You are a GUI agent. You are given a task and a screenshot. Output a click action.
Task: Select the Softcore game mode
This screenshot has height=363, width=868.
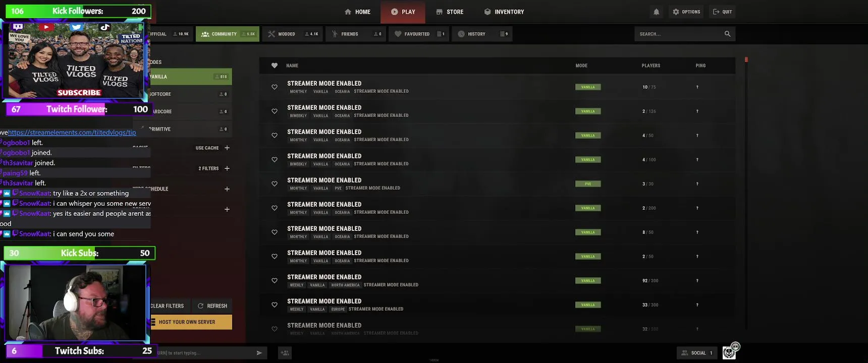click(x=191, y=94)
